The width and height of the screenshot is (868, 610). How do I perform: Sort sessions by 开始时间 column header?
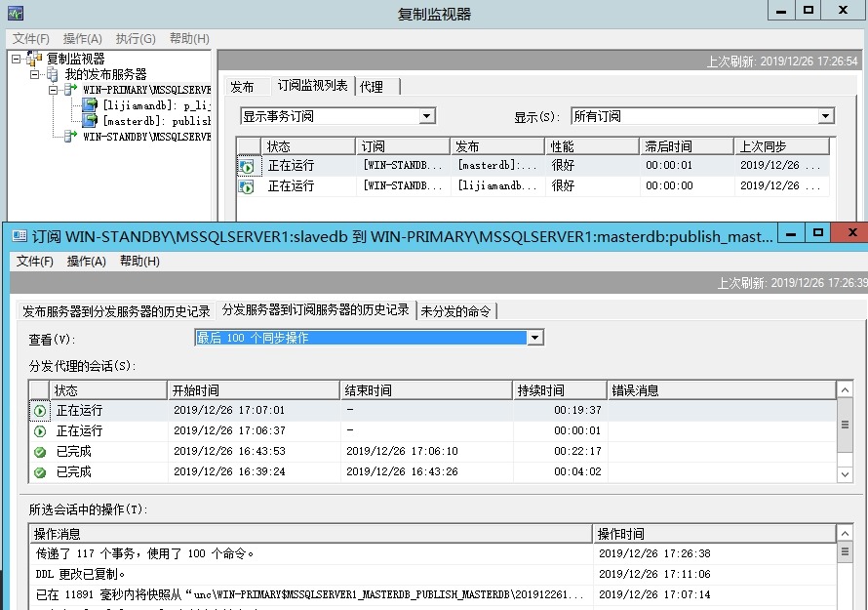[254, 390]
